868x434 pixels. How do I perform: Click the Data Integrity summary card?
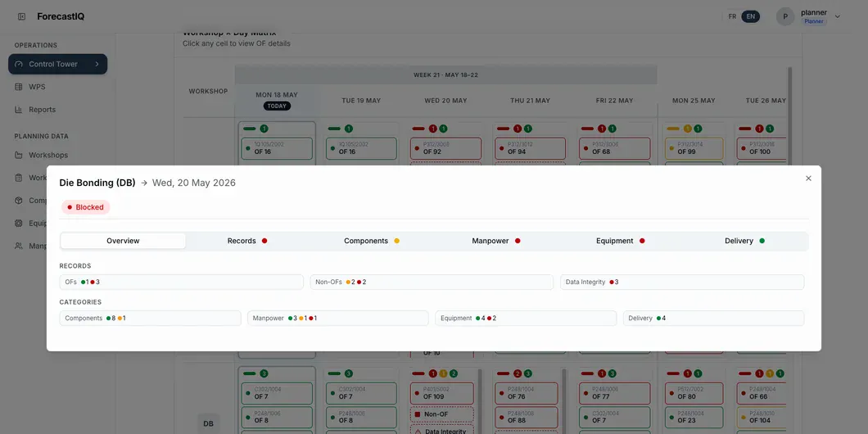point(682,282)
